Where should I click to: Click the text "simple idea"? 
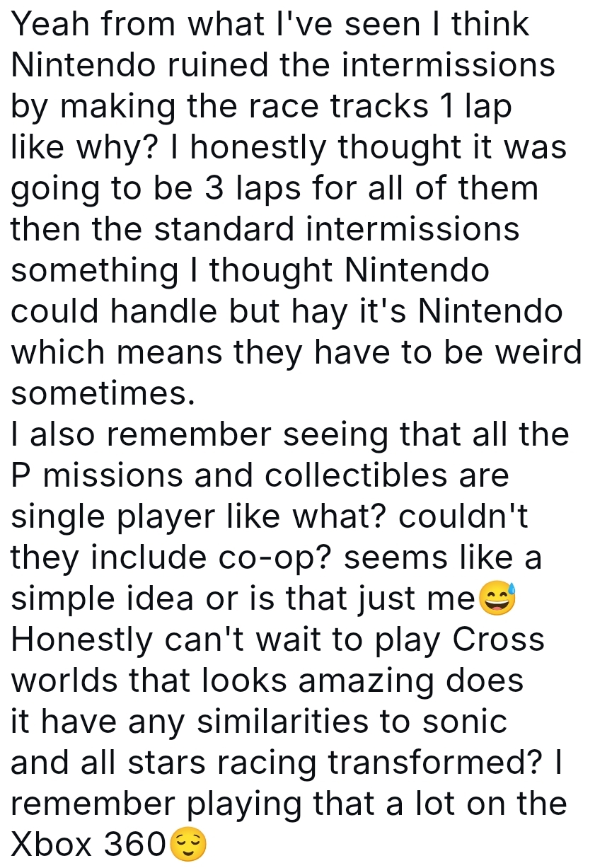coord(101,599)
